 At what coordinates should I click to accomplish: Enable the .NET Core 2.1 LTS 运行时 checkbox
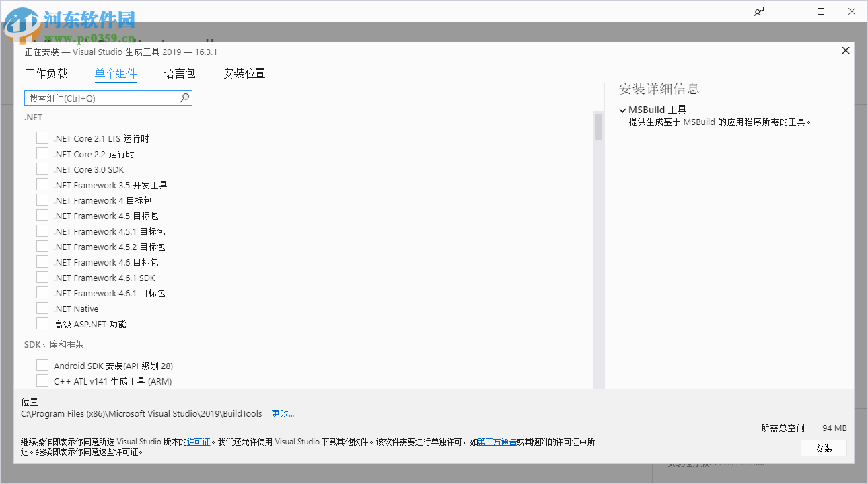coord(42,138)
